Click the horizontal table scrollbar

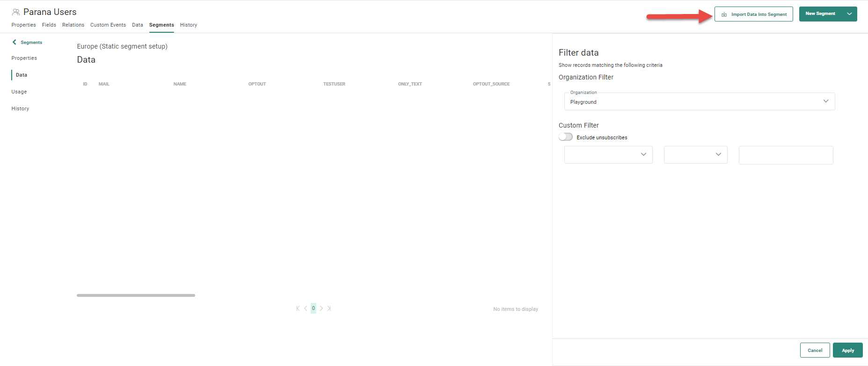136,295
